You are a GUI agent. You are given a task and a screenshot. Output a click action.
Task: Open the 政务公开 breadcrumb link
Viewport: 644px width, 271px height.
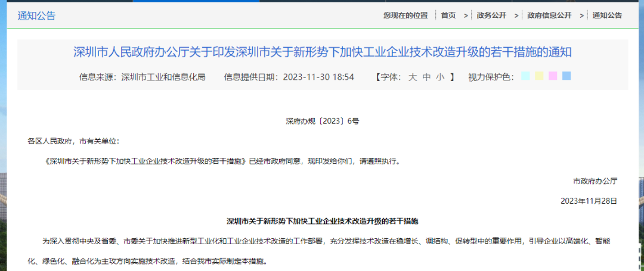point(491,15)
